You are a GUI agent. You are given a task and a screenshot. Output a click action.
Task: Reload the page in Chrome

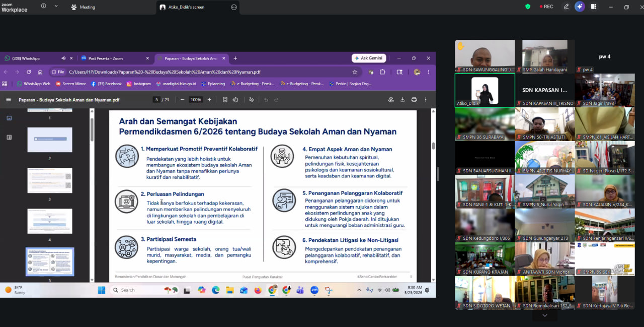coord(29,72)
